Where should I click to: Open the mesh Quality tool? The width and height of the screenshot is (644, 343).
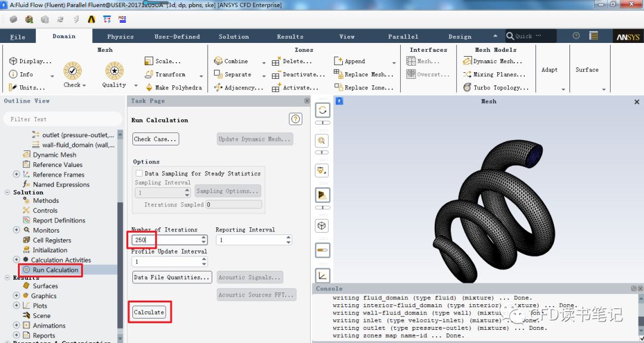[114, 71]
